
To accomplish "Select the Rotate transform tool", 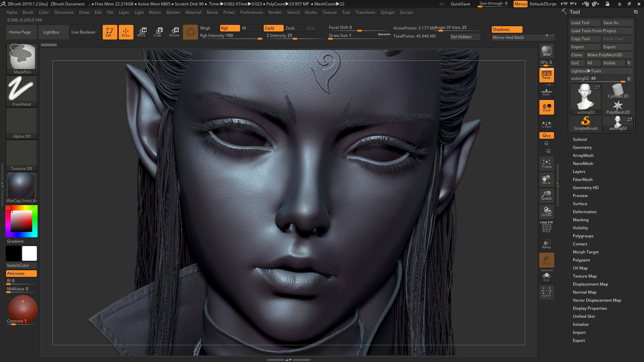I will click(x=174, y=32).
